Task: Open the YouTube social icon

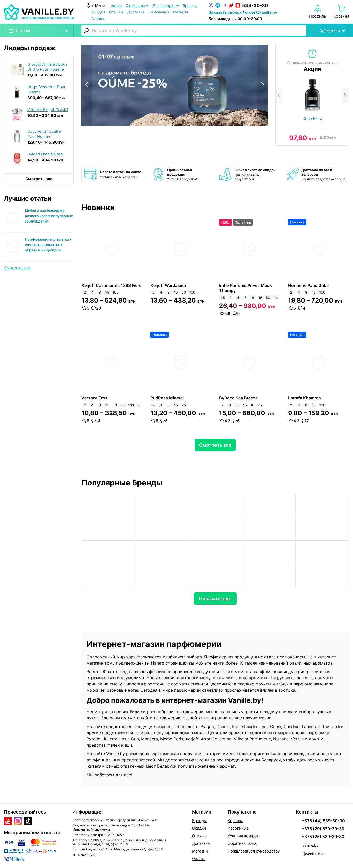Action: (8, 821)
